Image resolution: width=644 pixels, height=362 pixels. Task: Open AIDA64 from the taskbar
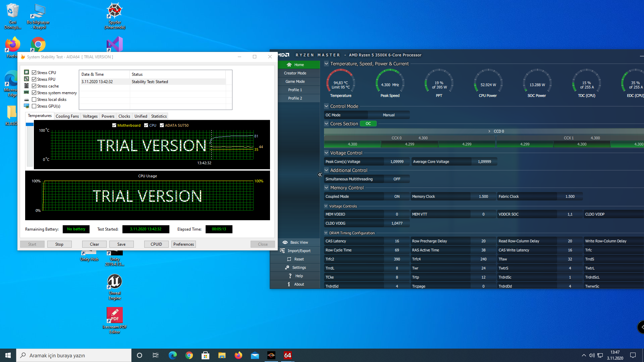287,355
